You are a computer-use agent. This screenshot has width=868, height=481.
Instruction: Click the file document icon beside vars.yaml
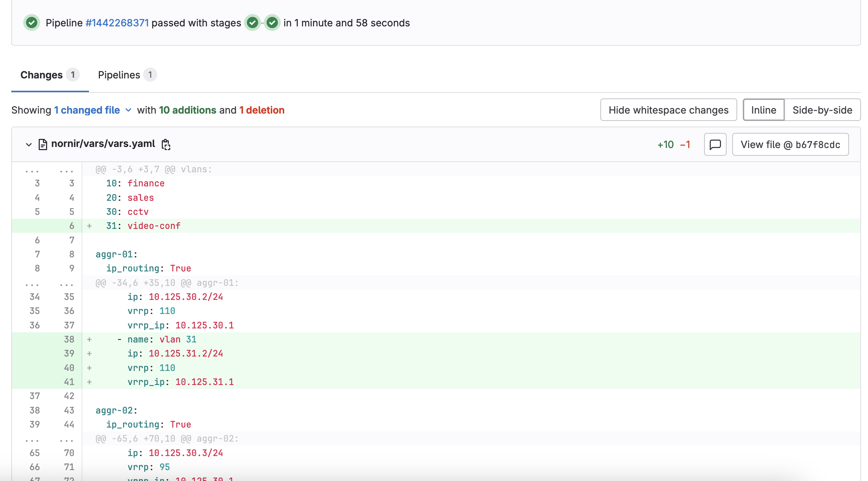coord(43,145)
